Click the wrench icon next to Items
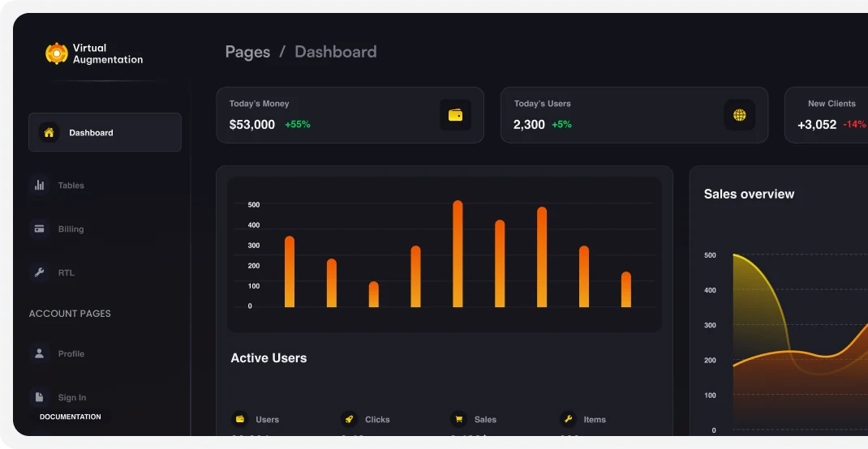Image resolution: width=868 pixels, height=449 pixels. [x=568, y=419]
